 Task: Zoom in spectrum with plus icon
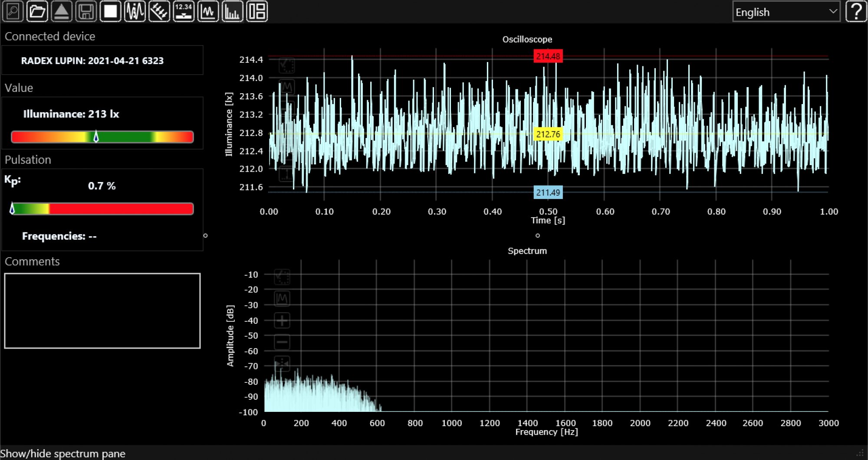282,321
